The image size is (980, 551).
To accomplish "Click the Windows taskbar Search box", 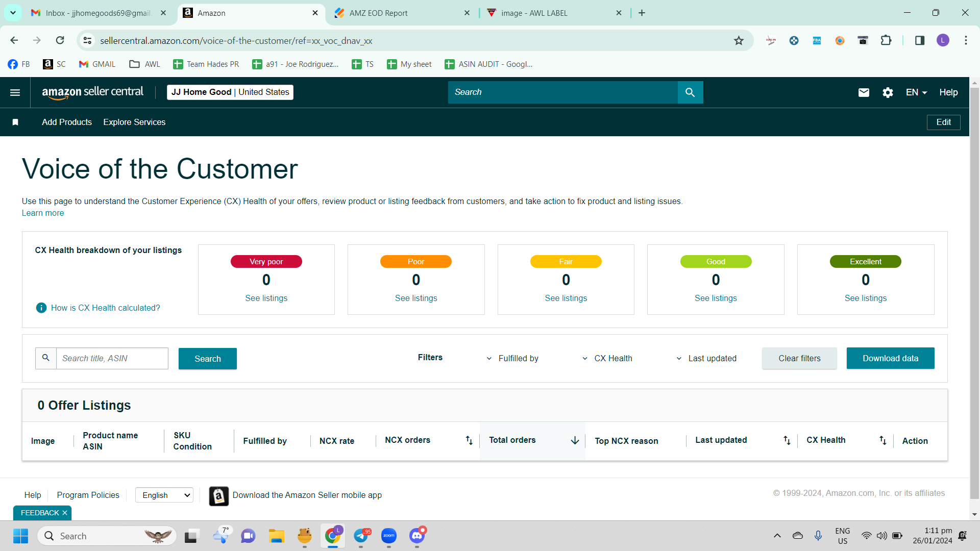I will 107,536.
